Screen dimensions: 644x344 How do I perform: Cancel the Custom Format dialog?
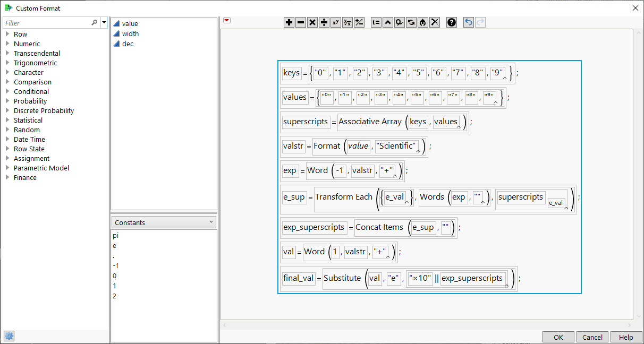pyautogui.click(x=592, y=337)
